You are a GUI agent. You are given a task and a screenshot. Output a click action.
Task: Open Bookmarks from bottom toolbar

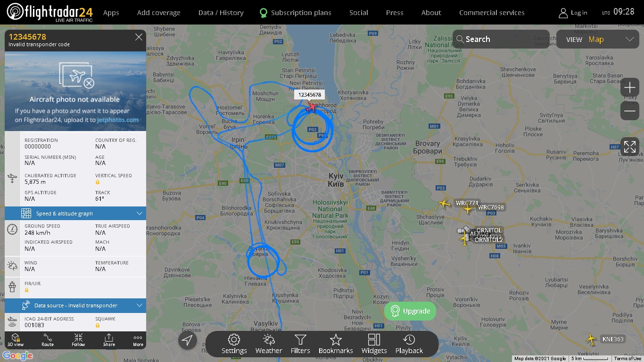coord(336,344)
